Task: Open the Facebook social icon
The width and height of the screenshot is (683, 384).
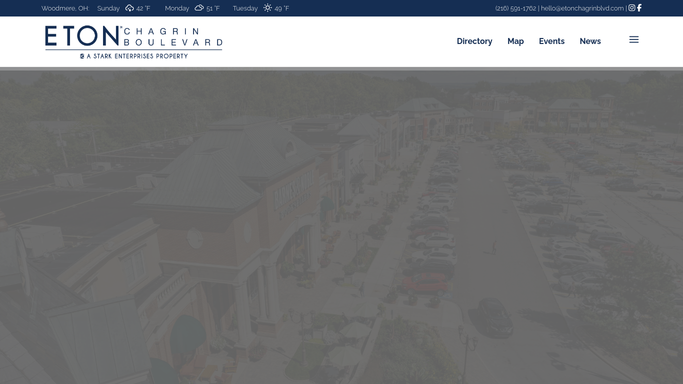Action: coord(639,8)
